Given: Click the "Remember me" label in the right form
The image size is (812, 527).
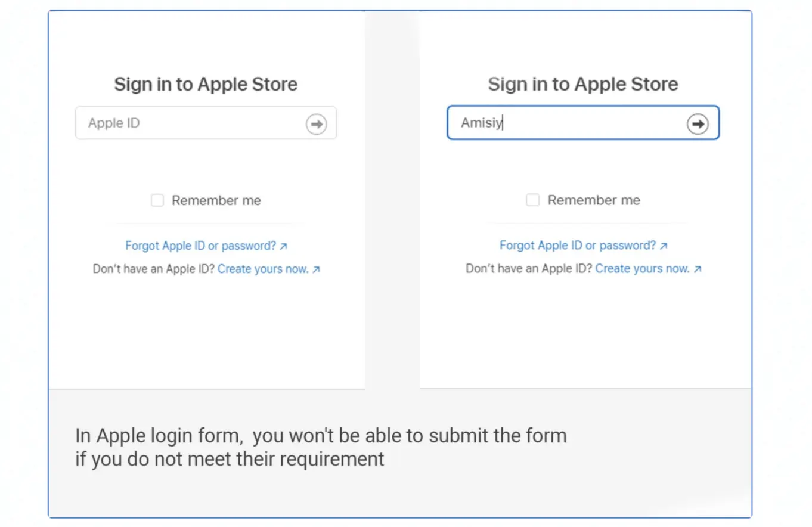Looking at the screenshot, I should coord(594,200).
